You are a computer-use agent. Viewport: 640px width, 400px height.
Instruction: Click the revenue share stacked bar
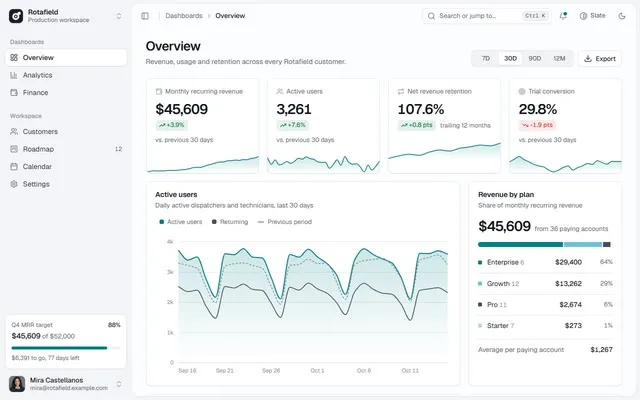[x=544, y=244]
